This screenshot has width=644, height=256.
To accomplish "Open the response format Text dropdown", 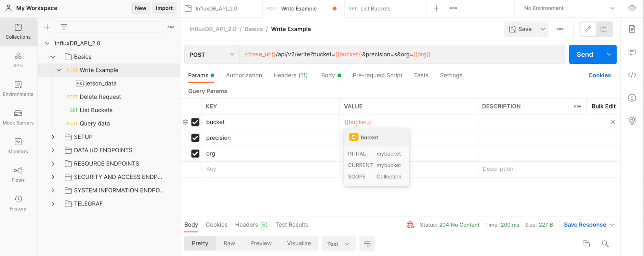I will coord(339,244).
